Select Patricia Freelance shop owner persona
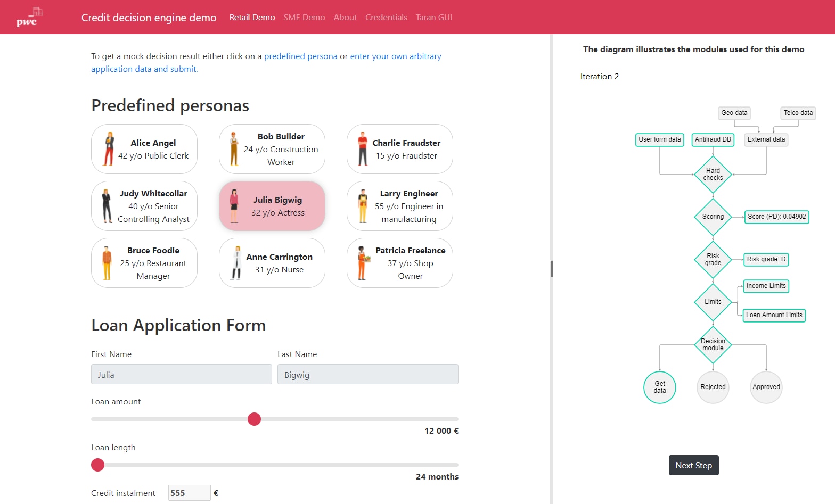 pos(400,263)
